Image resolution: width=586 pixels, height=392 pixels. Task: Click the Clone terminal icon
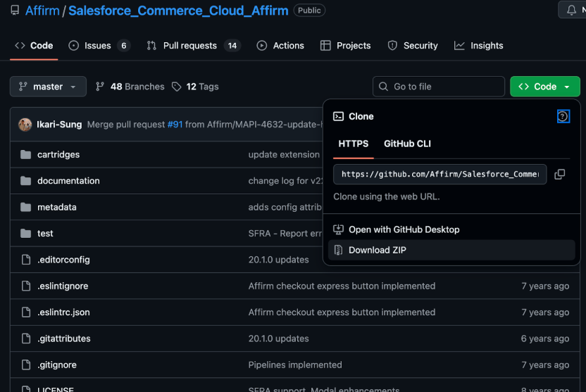click(338, 117)
